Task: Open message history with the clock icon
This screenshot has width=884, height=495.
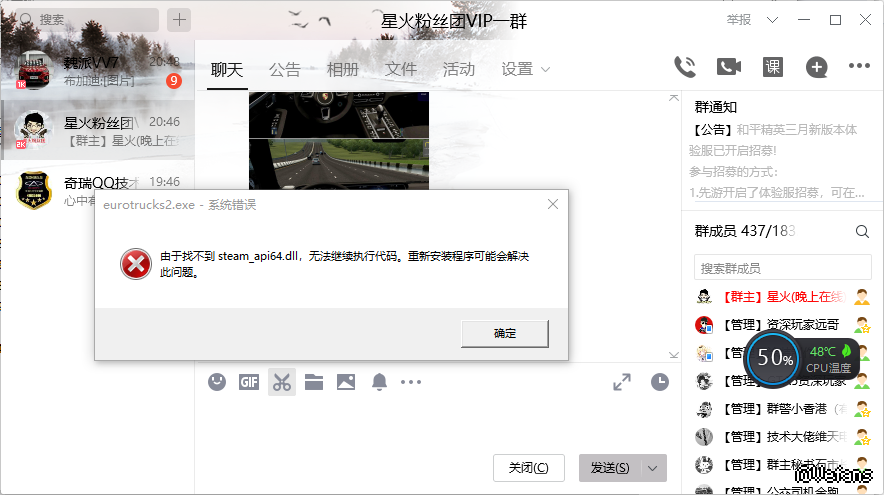Action: (x=660, y=382)
